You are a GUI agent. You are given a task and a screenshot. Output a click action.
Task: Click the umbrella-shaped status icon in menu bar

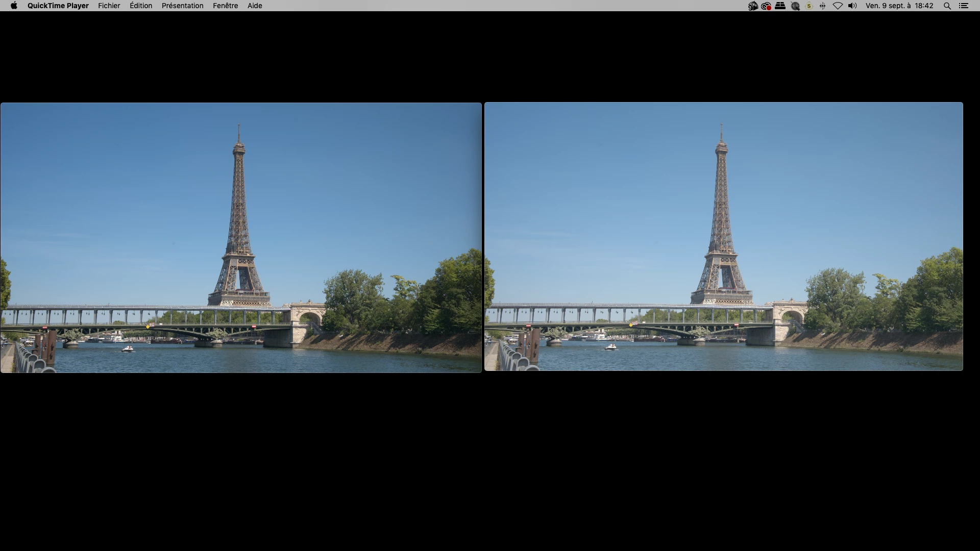(x=753, y=6)
